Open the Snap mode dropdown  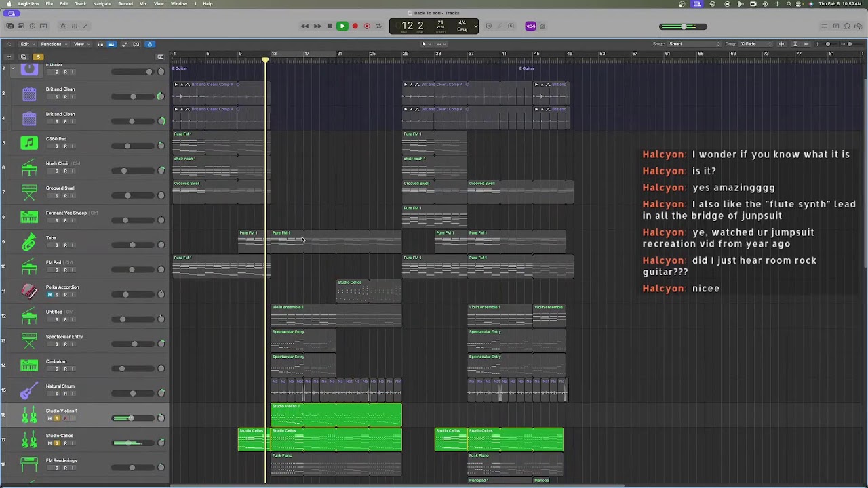(x=695, y=44)
